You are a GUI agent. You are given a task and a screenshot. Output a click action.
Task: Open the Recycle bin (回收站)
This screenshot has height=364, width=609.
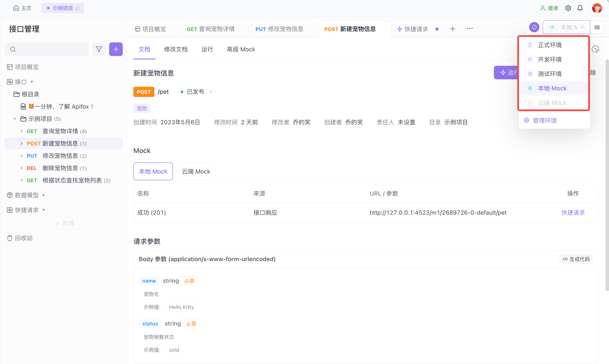23,238
